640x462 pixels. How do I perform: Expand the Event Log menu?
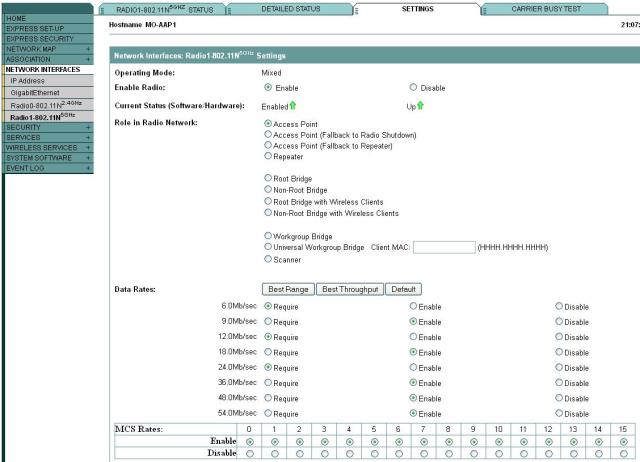(x=88, y=168)
